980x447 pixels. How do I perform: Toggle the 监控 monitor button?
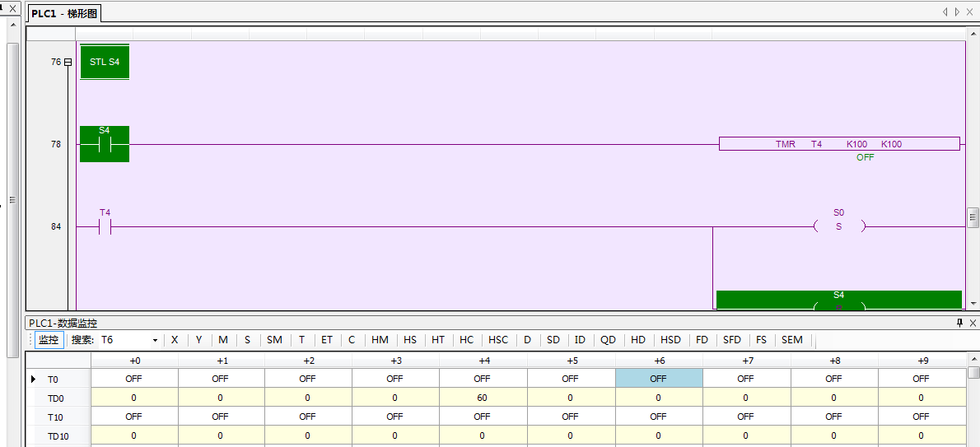pyautogui.click(x=49, y=340)
